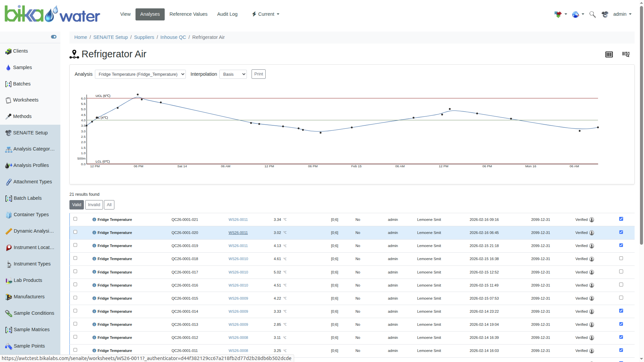Click the barcode scan search icon
The image size is (644, 362).
tap(626, 54)
